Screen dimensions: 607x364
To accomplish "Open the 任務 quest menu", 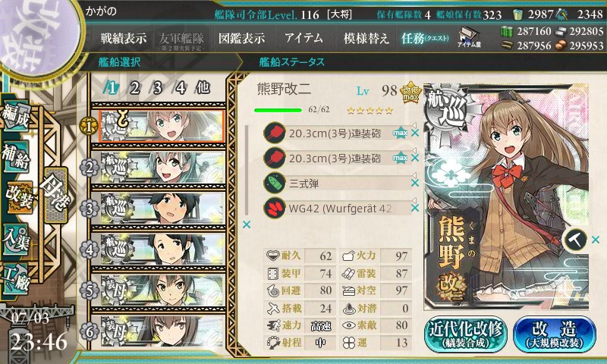I will (x=425, y=38).
